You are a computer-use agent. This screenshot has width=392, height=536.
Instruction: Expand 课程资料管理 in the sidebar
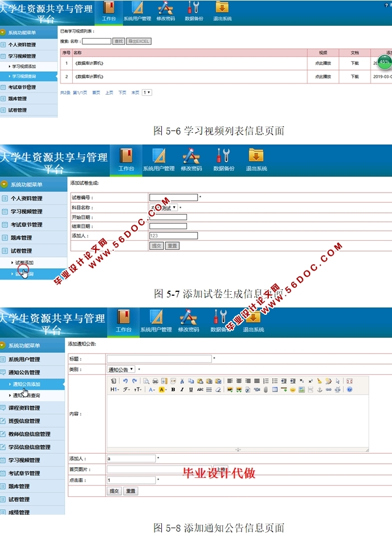24,408
